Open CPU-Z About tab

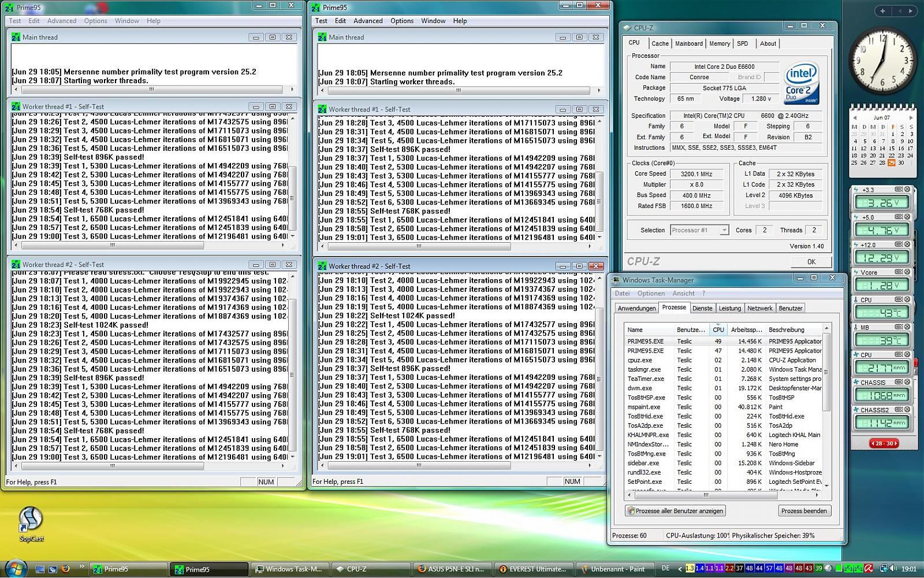pos(768,43)
